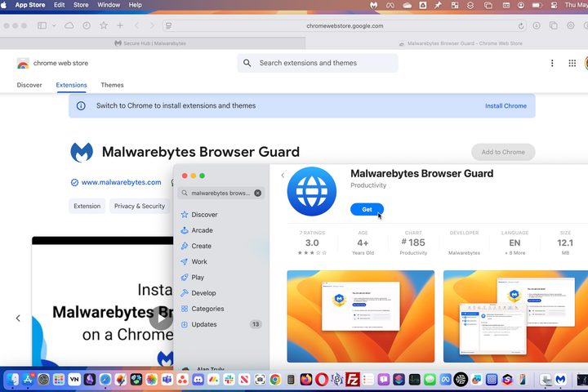Screen dimensions: 588x392
Task: Click bookmark star in Safari toolbar
Action: tap(104, 25)
